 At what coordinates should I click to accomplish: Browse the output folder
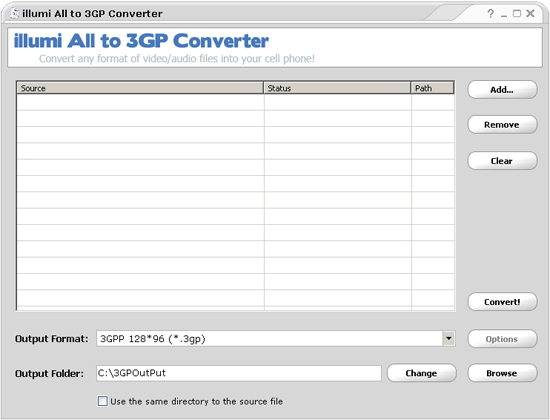(x=502, y=373)
